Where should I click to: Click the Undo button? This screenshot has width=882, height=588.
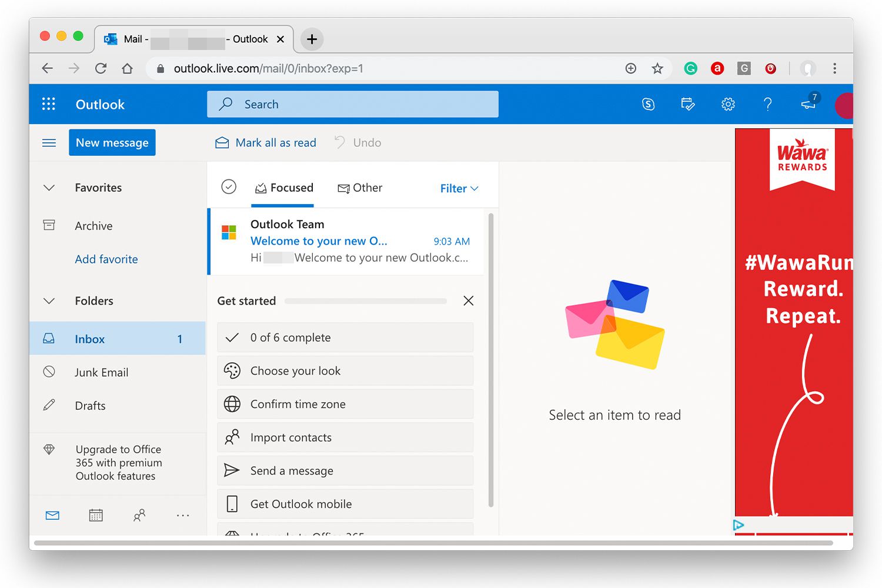pos(358,143)
